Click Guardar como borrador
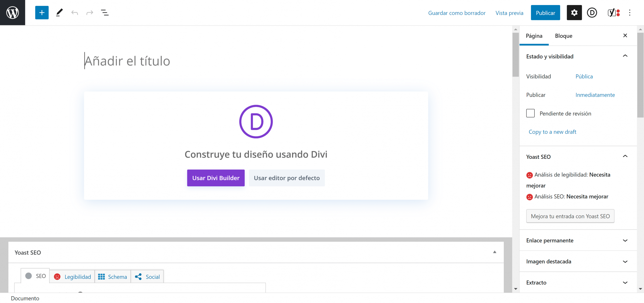Screen dimensions: 644x303 click(x=457, y=13)
